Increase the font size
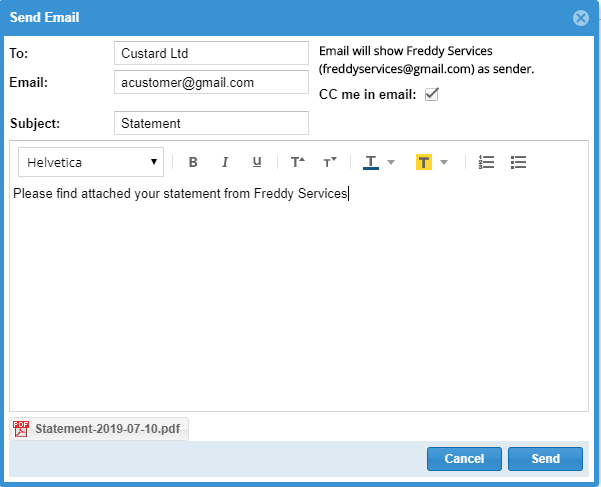The height and width of the screenshot is (487, 601). point(297,162)
